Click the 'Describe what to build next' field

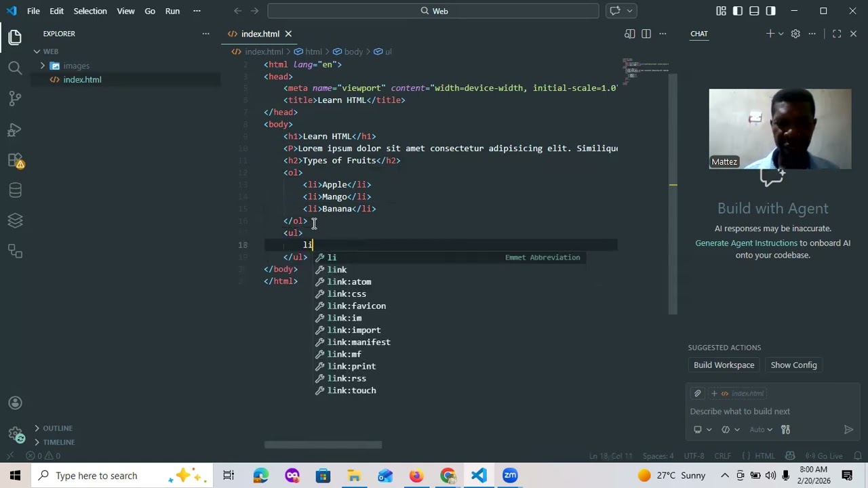pos(773,411)
